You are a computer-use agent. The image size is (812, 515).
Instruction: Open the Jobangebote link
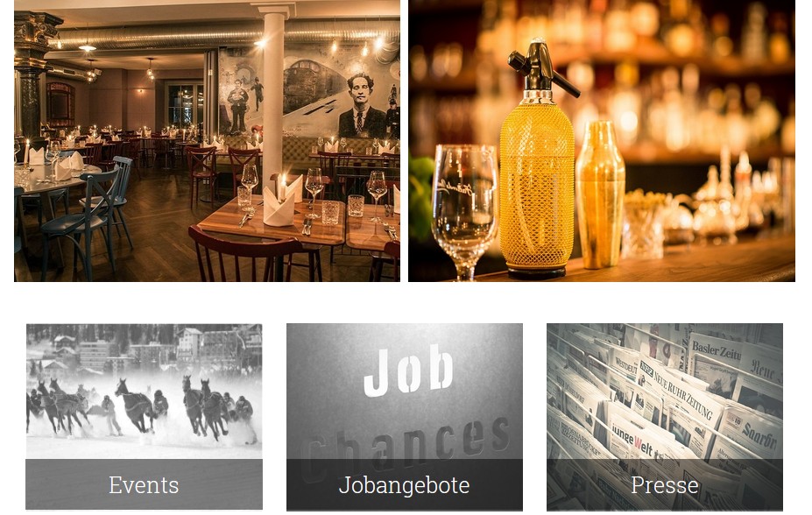(x=404, y=485)
